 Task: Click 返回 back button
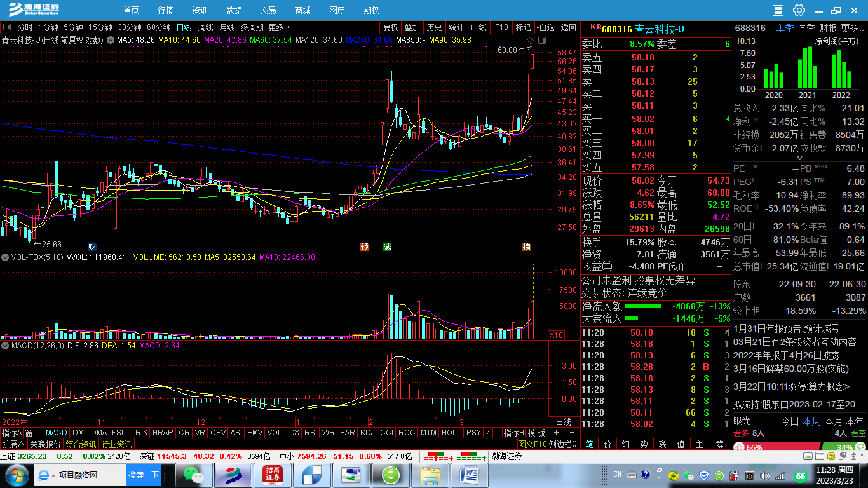click(568, 27)
